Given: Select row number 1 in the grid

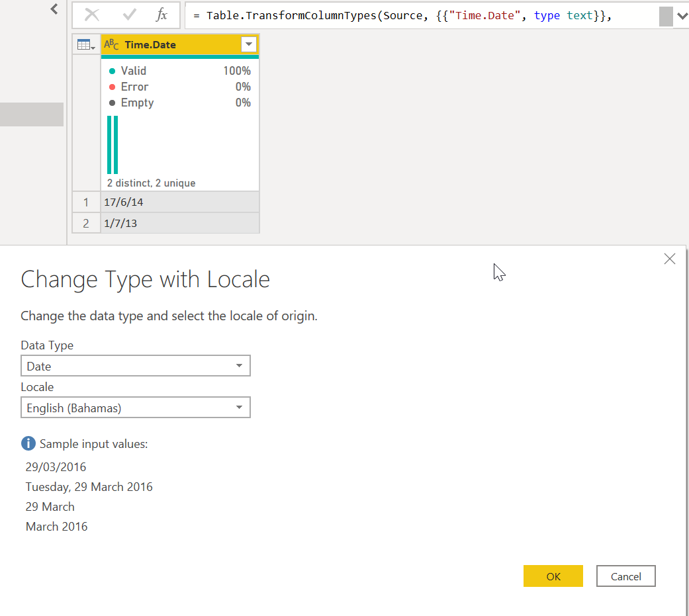Looking at the screenshot, I should pos(86,202).
